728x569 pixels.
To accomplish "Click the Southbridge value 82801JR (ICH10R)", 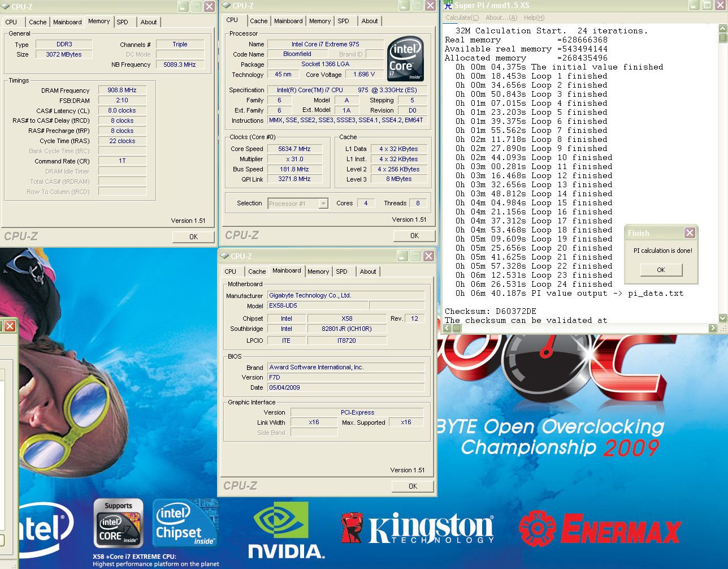I will (347, 329).
